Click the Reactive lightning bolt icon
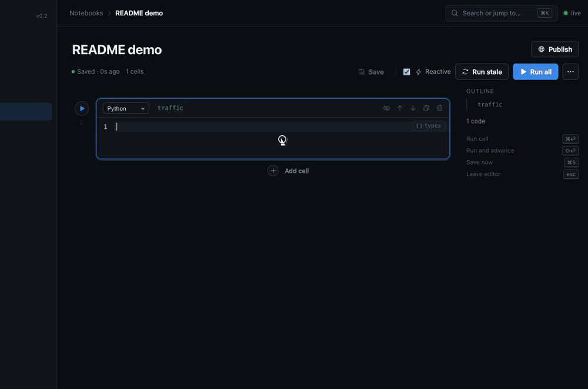 pyautogui.click(x=419, y=72)
